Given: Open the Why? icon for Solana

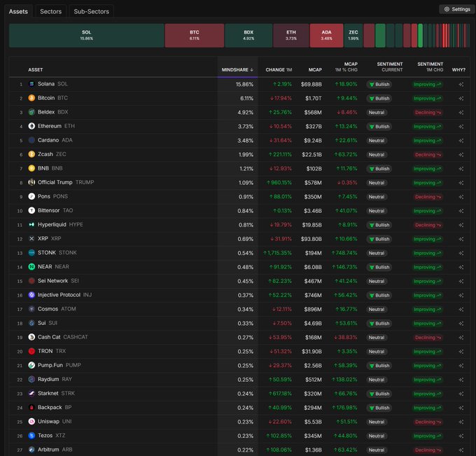Looking at the screenshot, I should [461, 85].
